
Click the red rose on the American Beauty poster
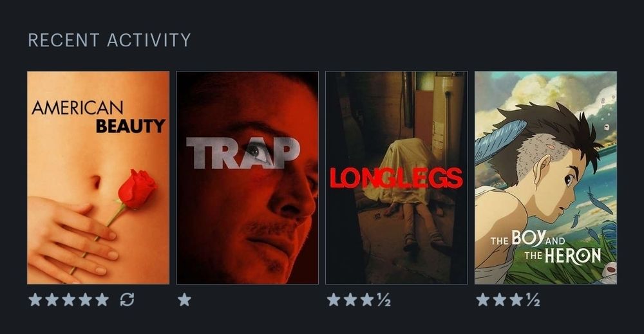point(137,189)
